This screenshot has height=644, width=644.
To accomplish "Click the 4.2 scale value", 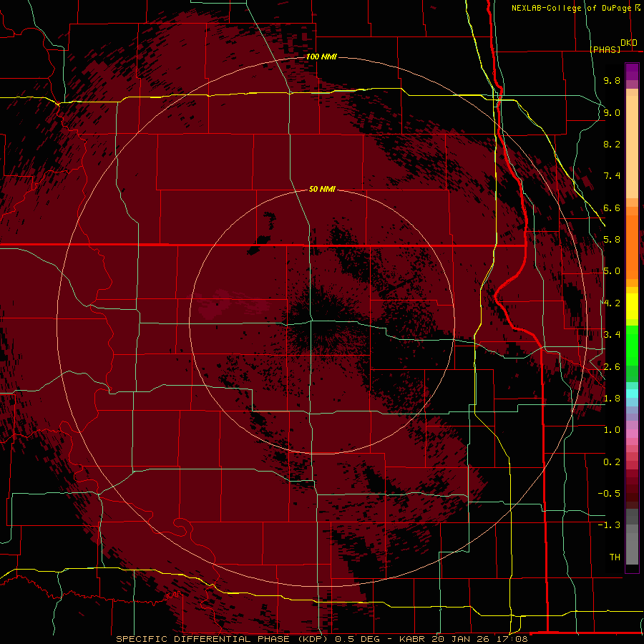I will (612, 303).
